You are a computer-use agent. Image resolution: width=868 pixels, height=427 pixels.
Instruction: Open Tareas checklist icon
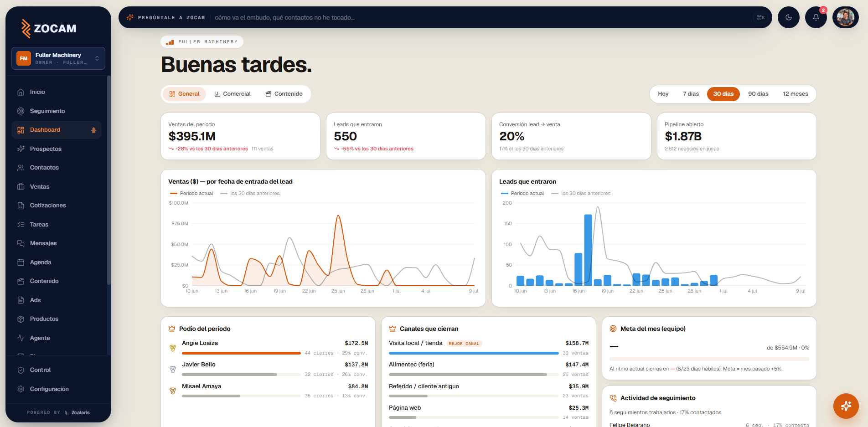21,225
